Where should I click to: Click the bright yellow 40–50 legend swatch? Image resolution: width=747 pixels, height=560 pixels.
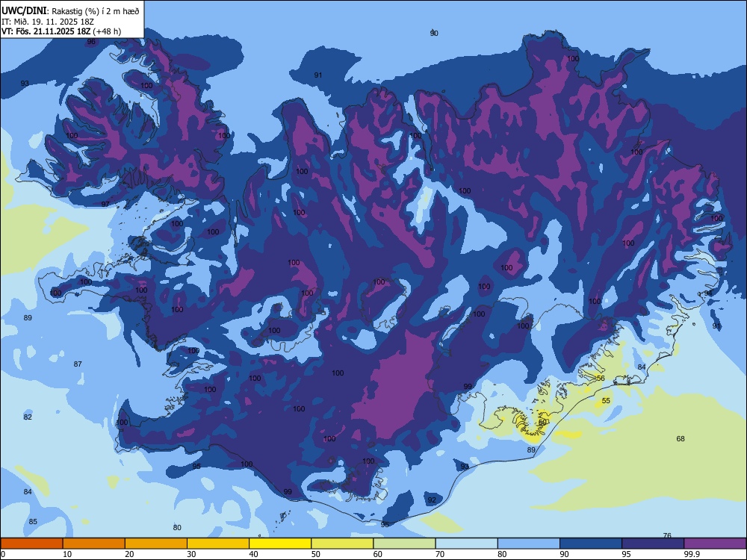(280, 544)
